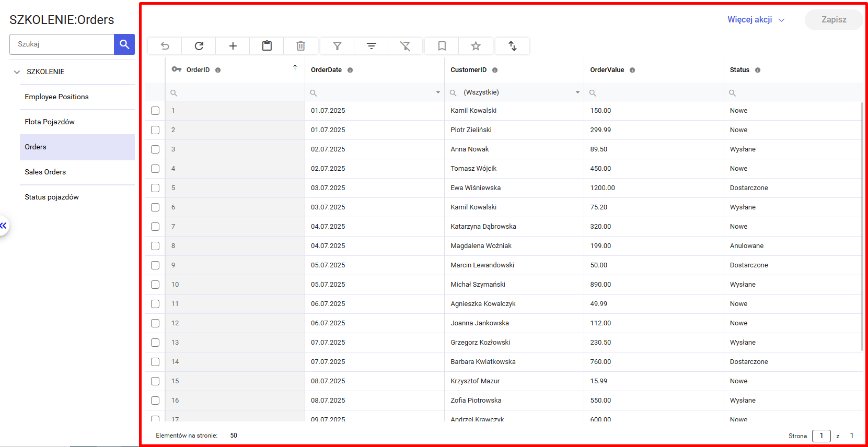Viewport: 868px width, 447px height.
Task: Open the OrderDate filter dropdown arrow
Action: [438, 92]
